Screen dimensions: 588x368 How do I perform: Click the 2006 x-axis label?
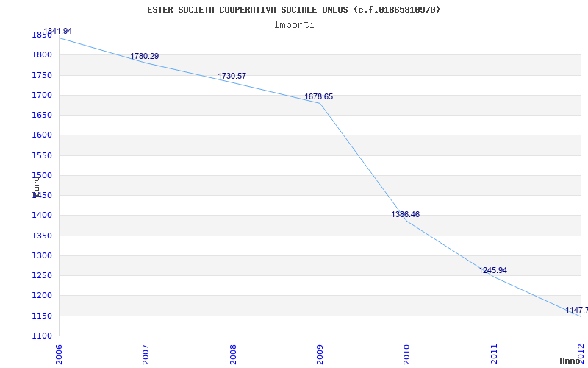tap(59, 354)
